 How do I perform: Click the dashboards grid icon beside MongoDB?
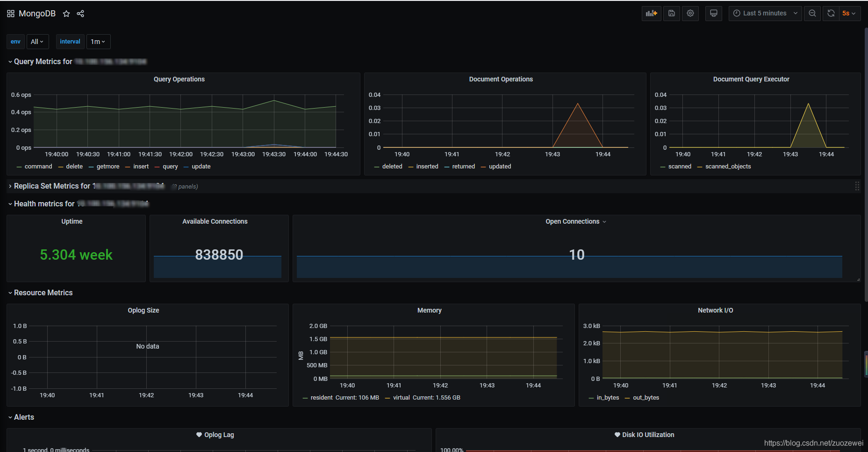tap(11, 14)
